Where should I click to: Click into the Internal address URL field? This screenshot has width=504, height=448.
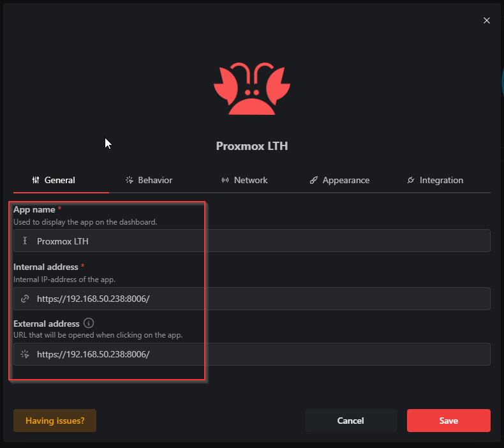tap(252, 299)
